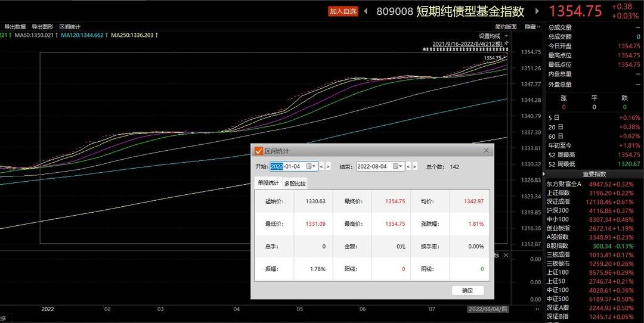The image size is (644, 323).
Task: Go to next index with right arrow
Action: coord(537,11)
